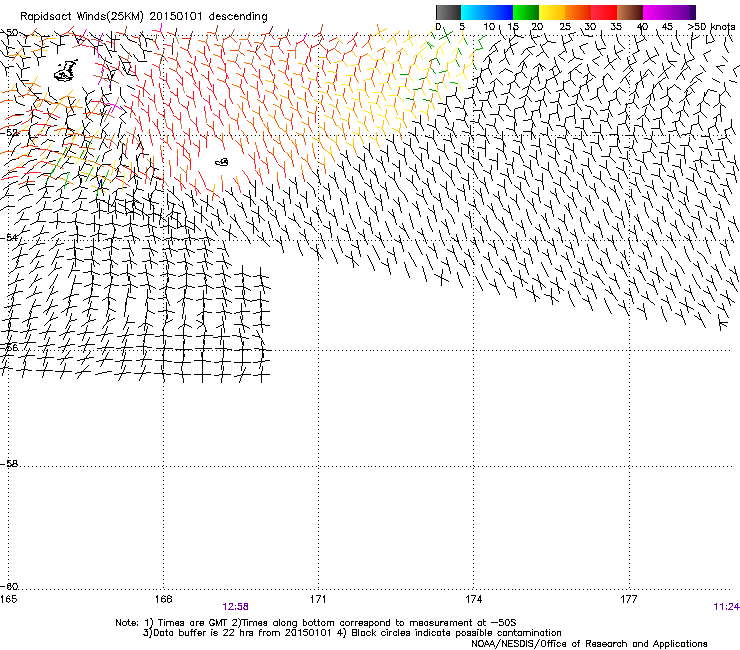Click the legend tick label 25
740x650 pixels.
(565, 26)
